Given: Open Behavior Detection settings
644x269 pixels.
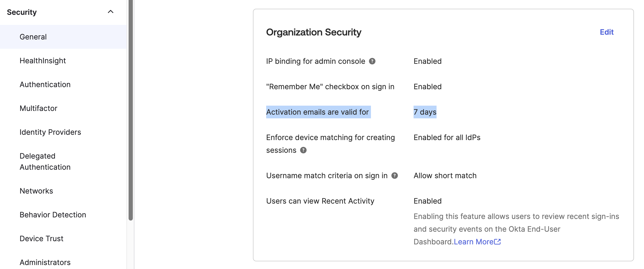Looking at the screenshot, I should coord(53,214).
